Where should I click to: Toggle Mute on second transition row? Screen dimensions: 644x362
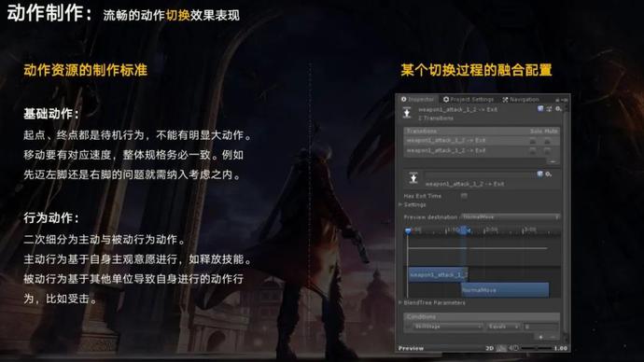tap(547, 151)
